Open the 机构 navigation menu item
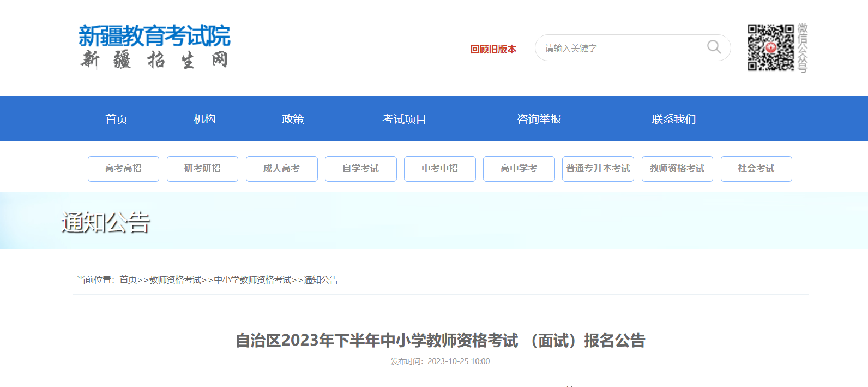Image resolution: width=868 pixels, height=387 pixels. coord(204,119)
